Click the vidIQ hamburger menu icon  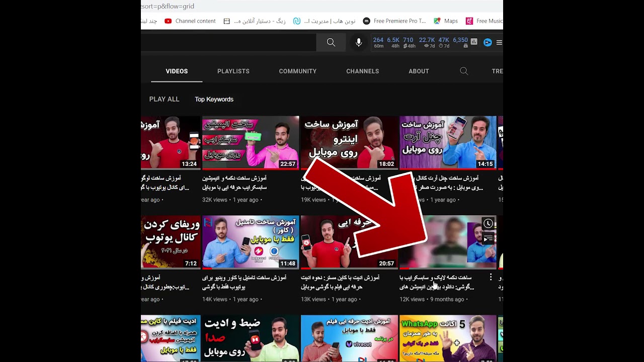pyautogui.click(x=499, y=42)
